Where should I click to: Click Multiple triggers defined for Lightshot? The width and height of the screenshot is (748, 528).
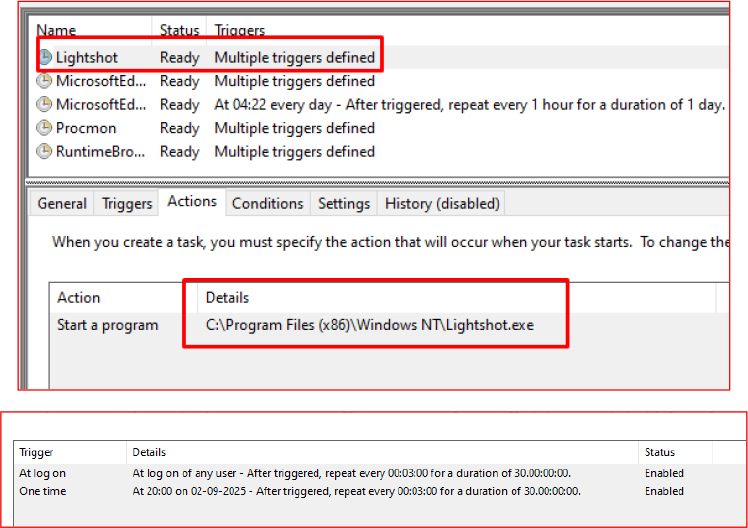[294, 57]
